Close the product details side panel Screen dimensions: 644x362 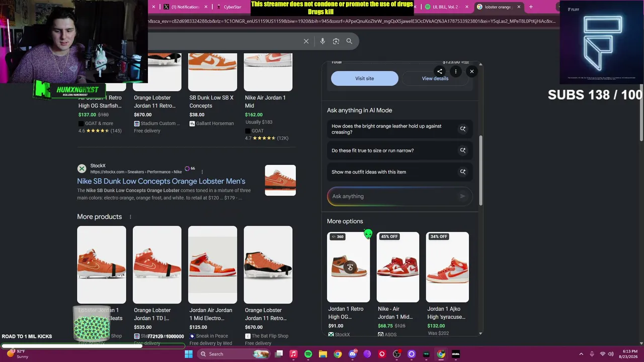pos(472,71)
